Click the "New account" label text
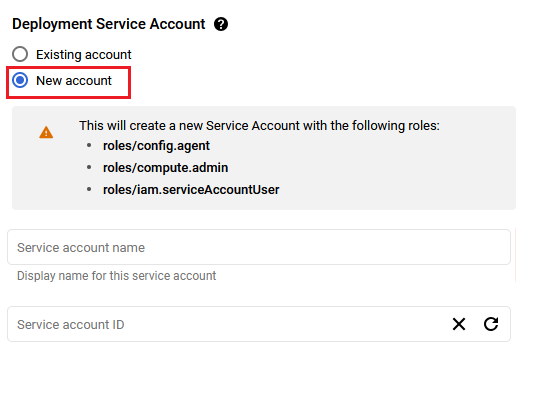Image resolution: width=544 pixels, height=411 pixels. coord(74,80)
